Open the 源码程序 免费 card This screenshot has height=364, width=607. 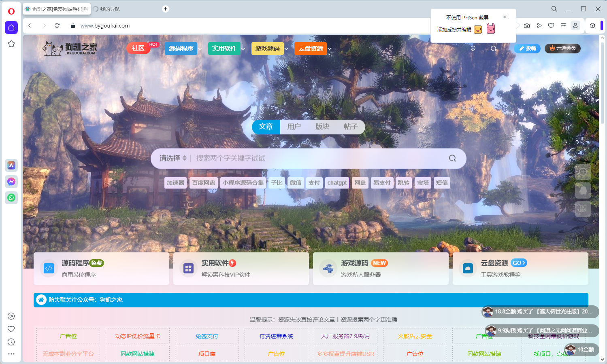pyautogui.click(x=101, y=269)
